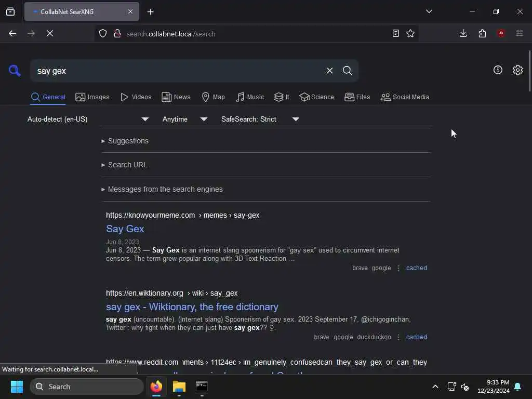Click Windows taskbar Search box
532x399 pixels.
coord(87,387)
